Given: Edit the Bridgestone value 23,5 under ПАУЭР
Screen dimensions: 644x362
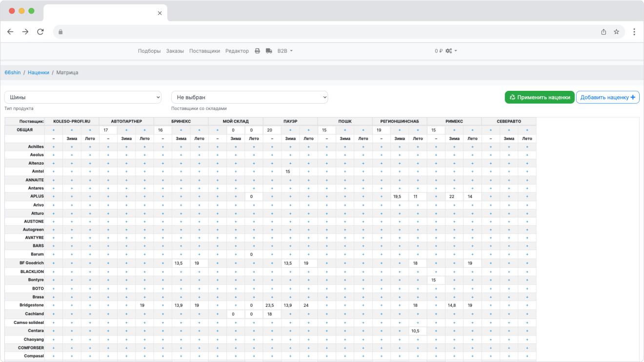Looking at the screenshot, I should point(272,305).
